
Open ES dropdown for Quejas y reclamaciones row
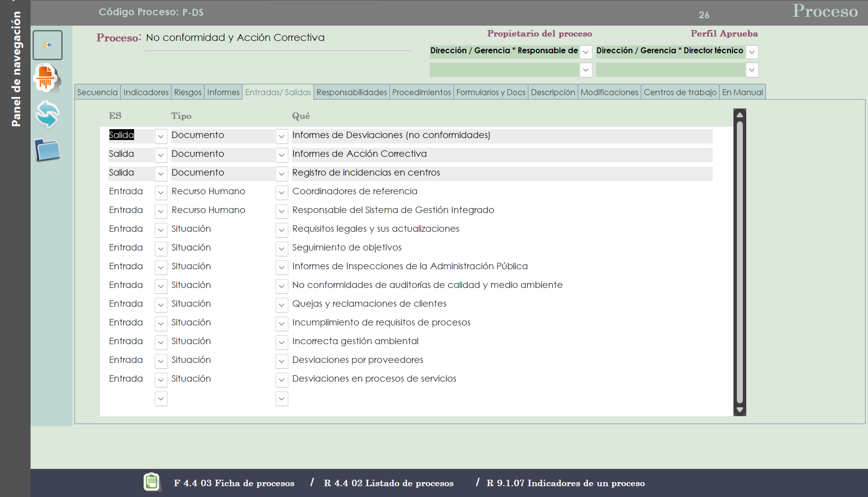tap(161, 305)
